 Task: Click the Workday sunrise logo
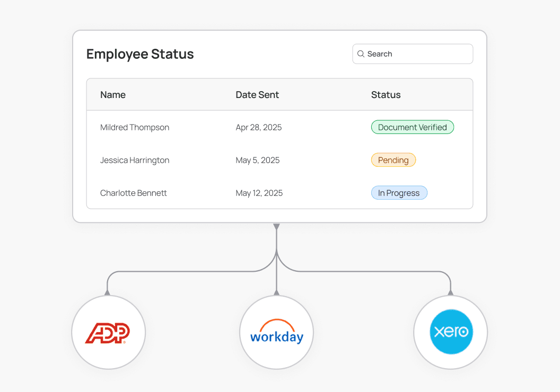[276, 329]
